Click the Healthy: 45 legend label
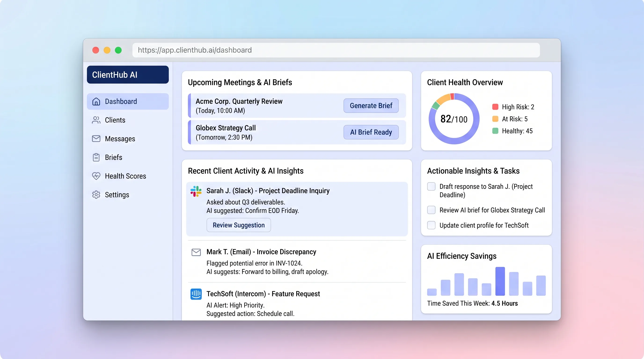This screenshot has height=359, width=644. (517, 131)
